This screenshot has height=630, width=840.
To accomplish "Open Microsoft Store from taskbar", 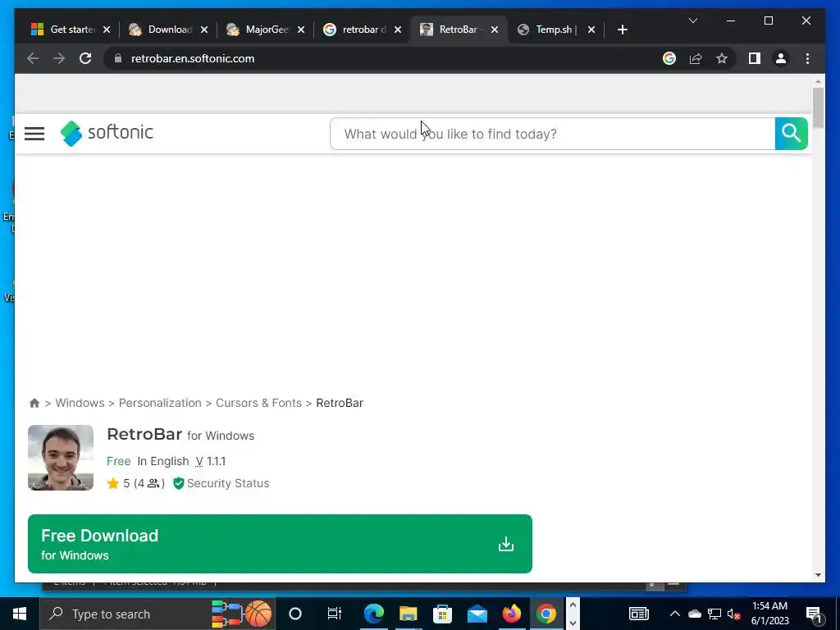I will 442,614.
